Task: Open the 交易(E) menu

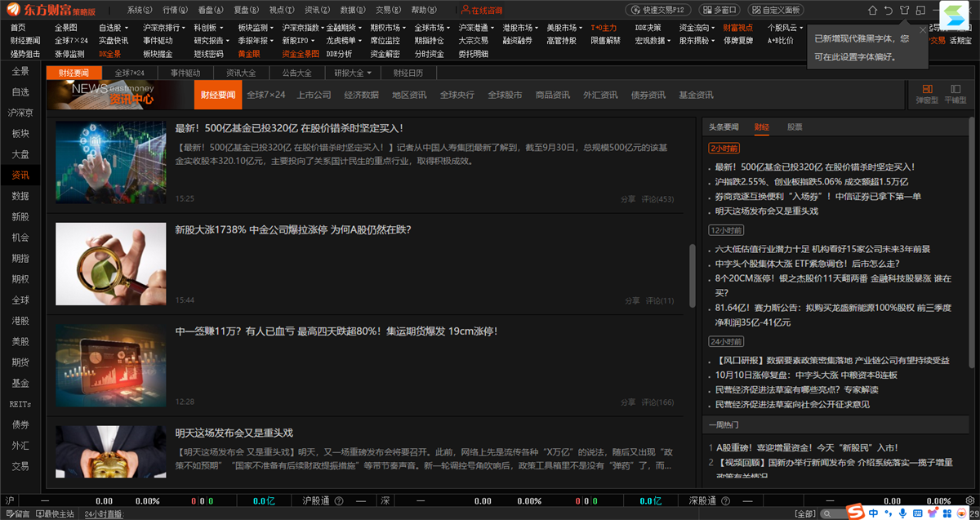Action: pyautogui.click(x=389, y=11)
